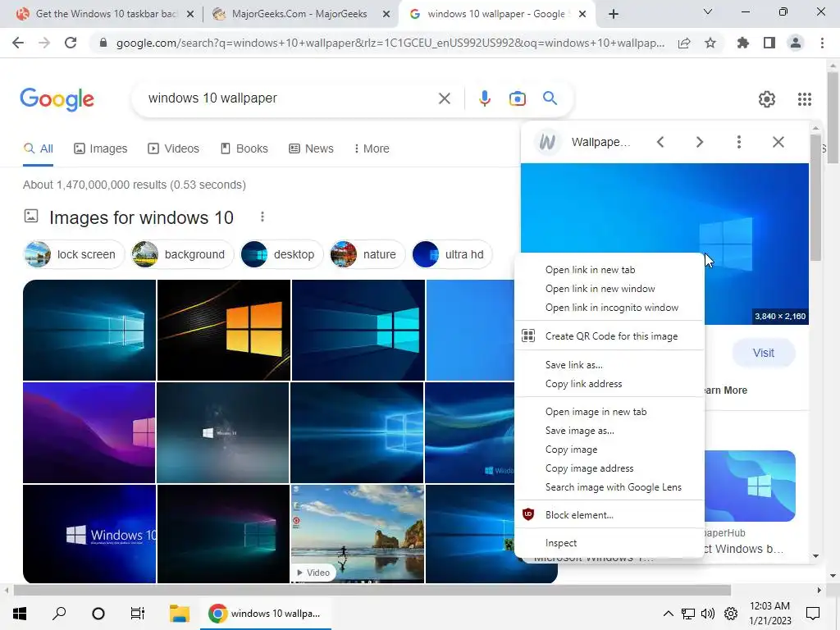Open the beach Video thumbnail
This screenshot has width=840, height=630.
(x=358, y=533)
